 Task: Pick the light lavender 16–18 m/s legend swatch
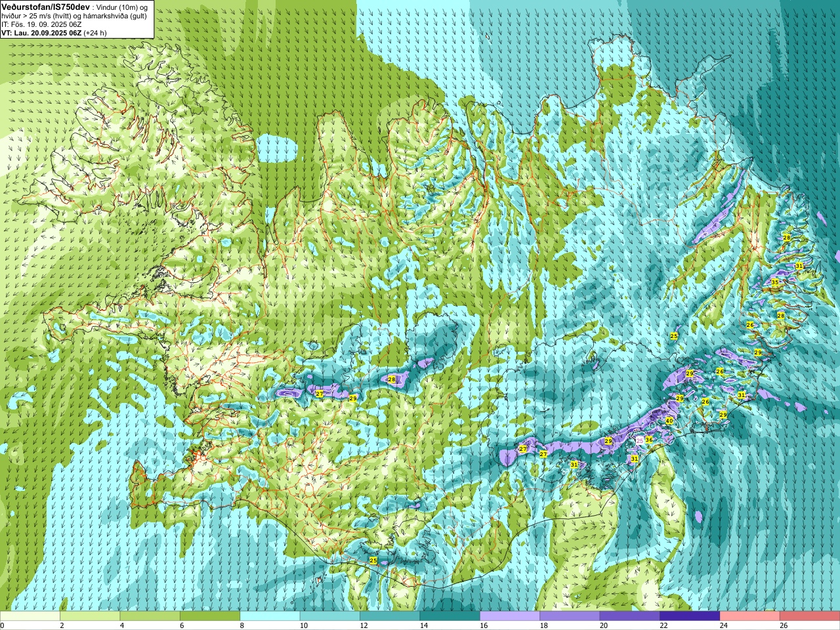[x=510, y=616]
